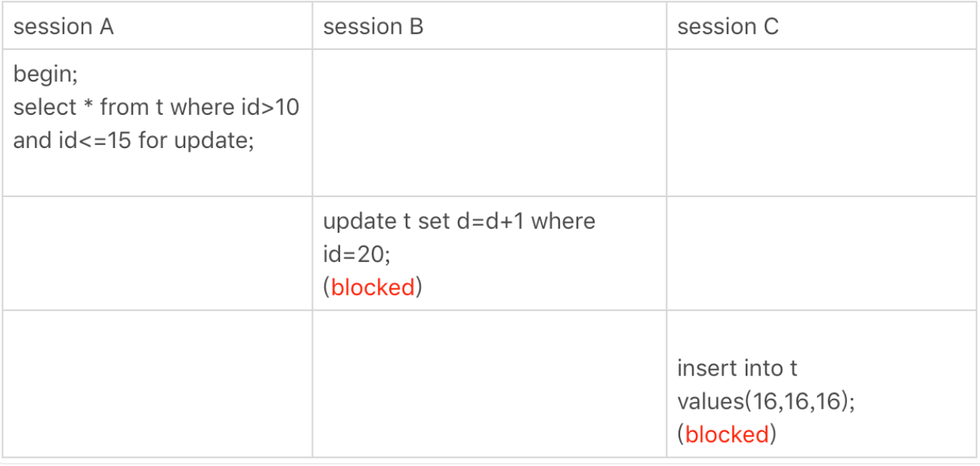Click red "blocked" under the update statement
The image size is (980, 466).
click(373, 288)
